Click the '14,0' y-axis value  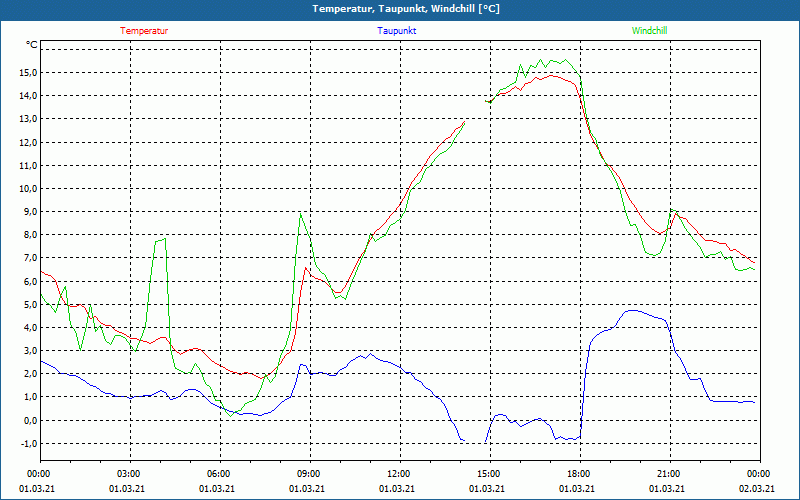(28, 95)
